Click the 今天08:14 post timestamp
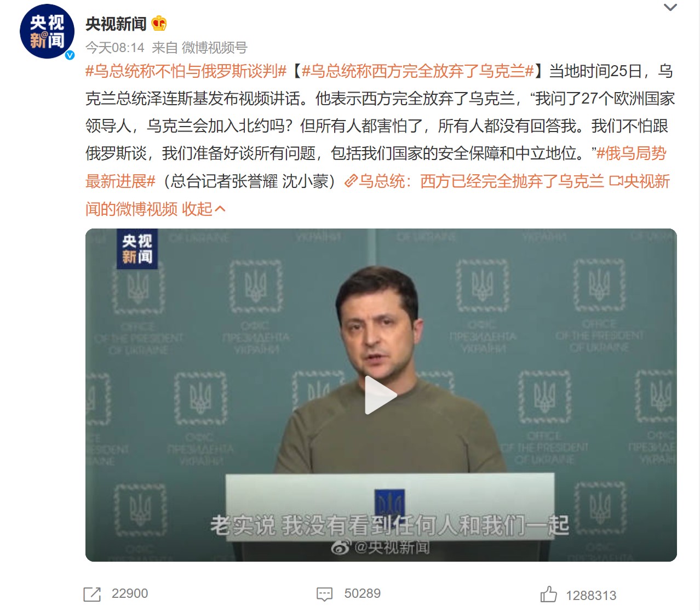Screen dimensions: 700x611 (115, 48)
